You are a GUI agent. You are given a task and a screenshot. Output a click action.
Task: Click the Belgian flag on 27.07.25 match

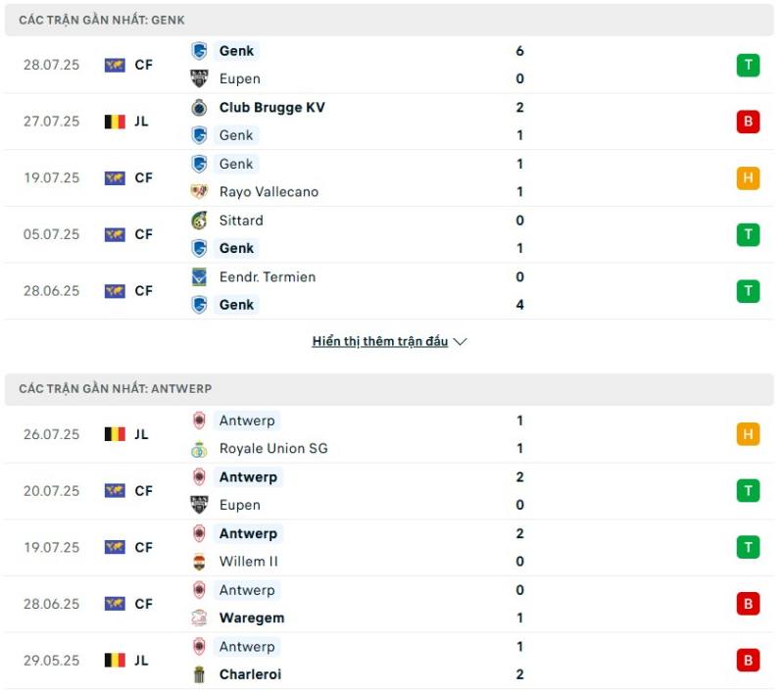pos(115,122)
